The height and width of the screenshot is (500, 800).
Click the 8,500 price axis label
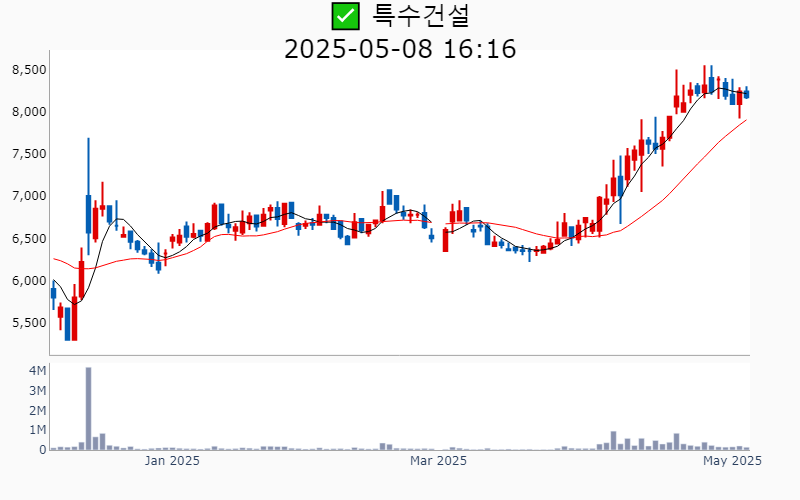pos(29,69)
